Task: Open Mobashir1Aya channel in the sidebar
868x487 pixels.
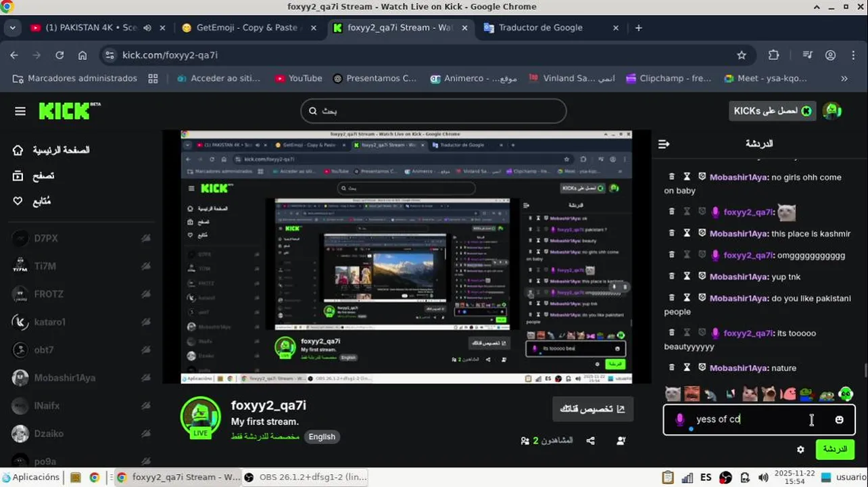Action: tap(82, 378)
